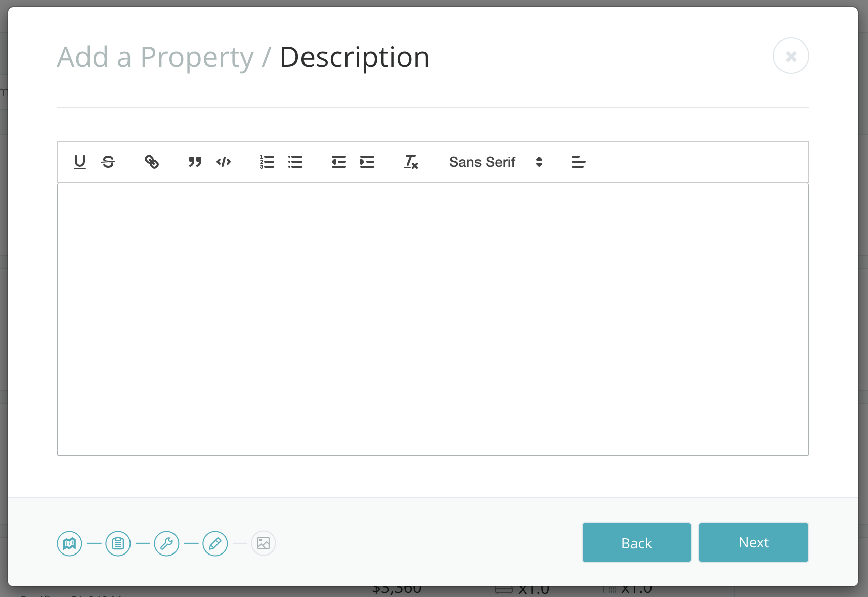Go to the clipboard details step
Image resolution: width=868 pixels, height=597 pixels.
tap(118, 543)
